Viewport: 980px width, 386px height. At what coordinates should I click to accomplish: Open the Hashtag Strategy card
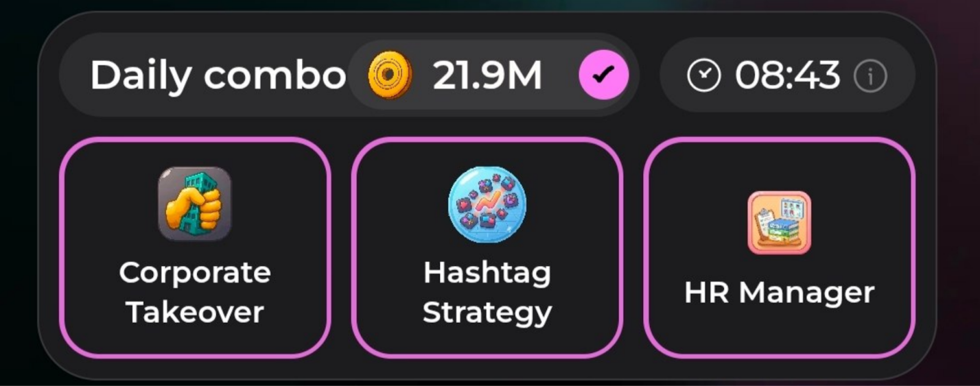[x=487, y=247]
